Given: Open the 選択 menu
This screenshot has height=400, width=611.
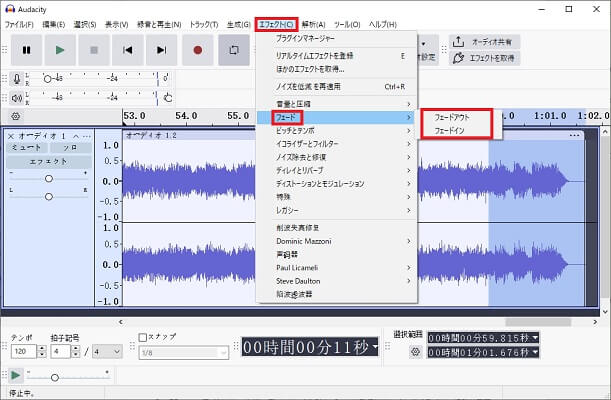Looking at the screenshot, I should [85, 25].
